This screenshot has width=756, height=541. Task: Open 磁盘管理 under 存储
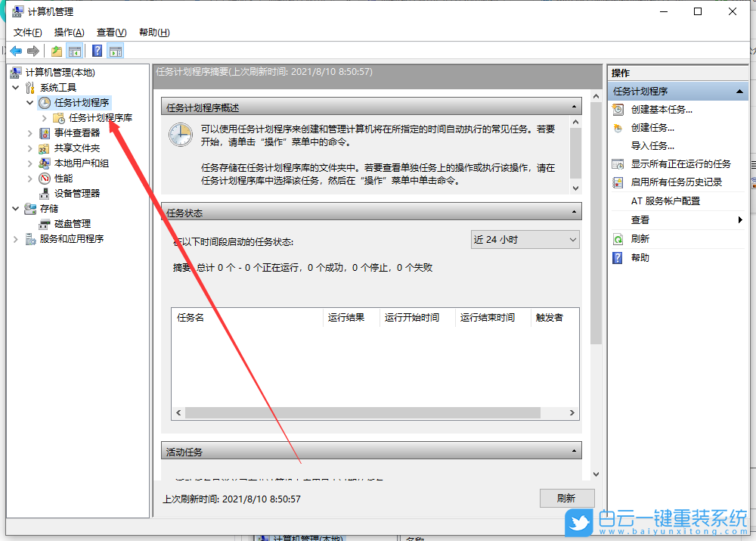[73, 223]
